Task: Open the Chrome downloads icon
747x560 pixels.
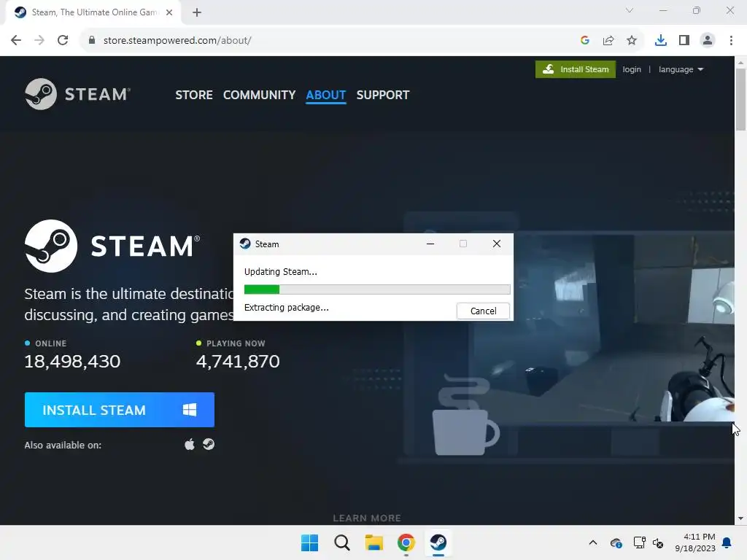Action: 661,41
